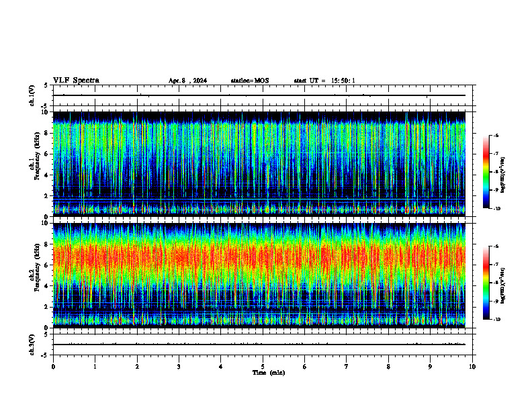Click the "0" tick label on the time axis

point(53,367)
